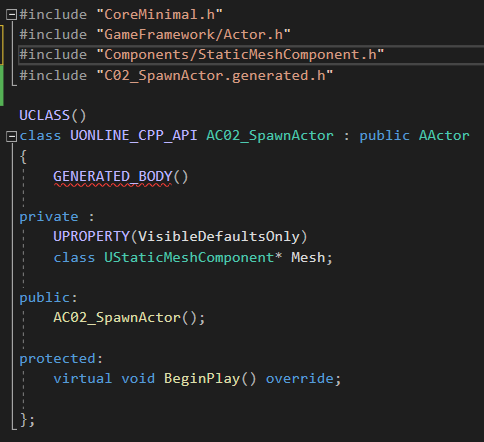Click the "GameFramework/Actor.h" include string

(193, 35)
